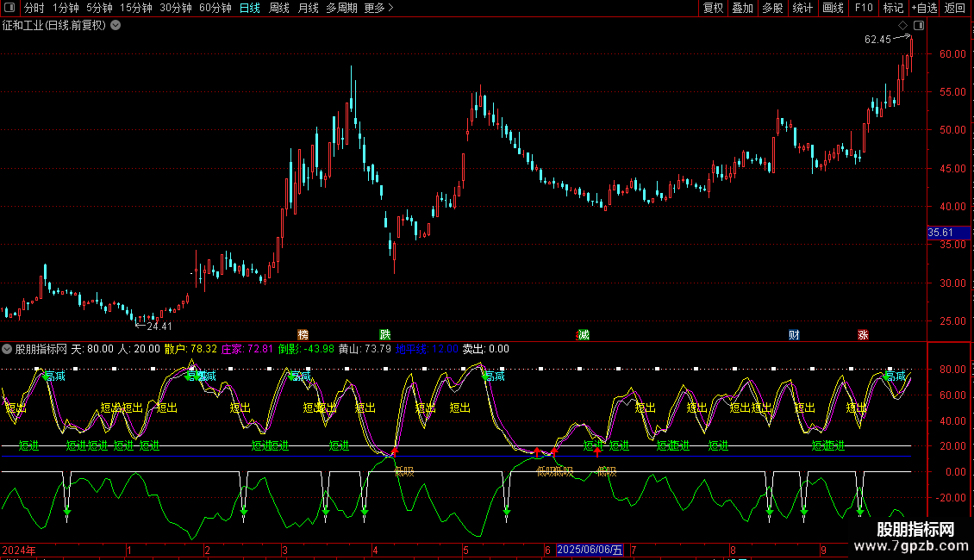Click the blue 财 event marker icon
Image resolution: width=974 pixels, height=560 pixels.
pyautogui.click(x=794, y=334)
